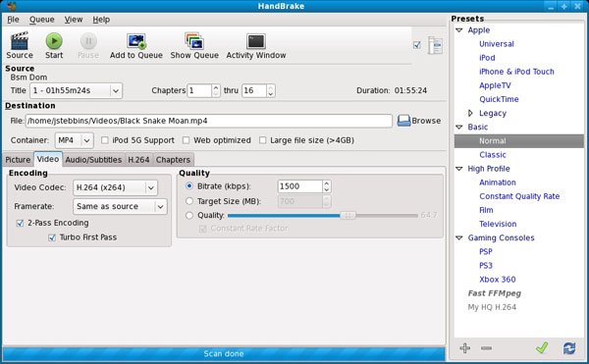Image resolution: width=589 pixels, height=364 pixels.
Task: Select the AppleTV preset
Action: tap(495, 85)
